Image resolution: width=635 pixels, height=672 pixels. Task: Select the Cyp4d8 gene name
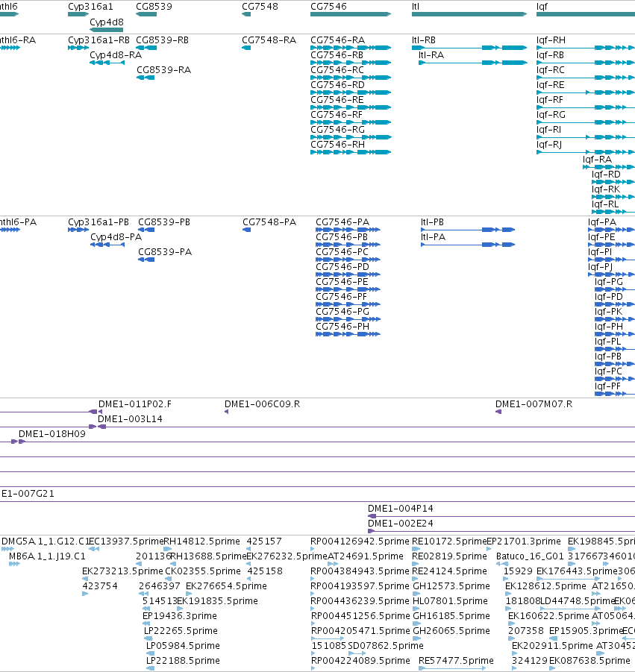107,22
